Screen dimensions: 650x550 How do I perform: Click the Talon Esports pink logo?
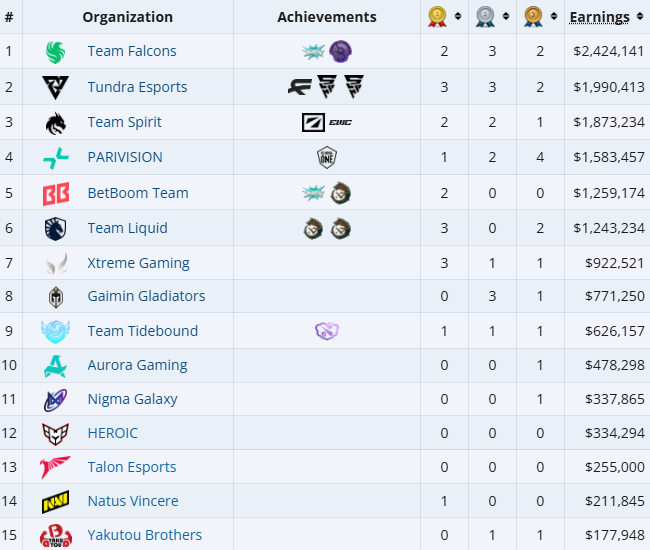[x=55, y=467]
